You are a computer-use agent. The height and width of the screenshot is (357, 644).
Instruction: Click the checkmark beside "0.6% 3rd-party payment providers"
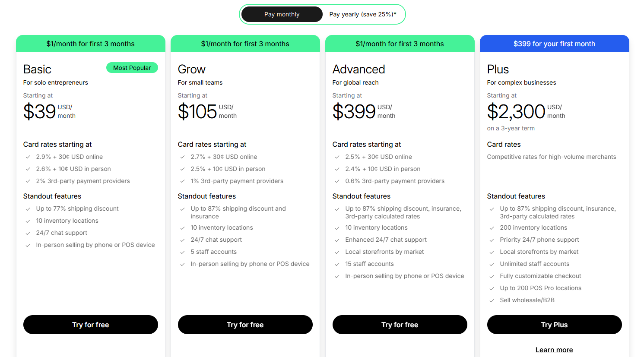point(337,181)
